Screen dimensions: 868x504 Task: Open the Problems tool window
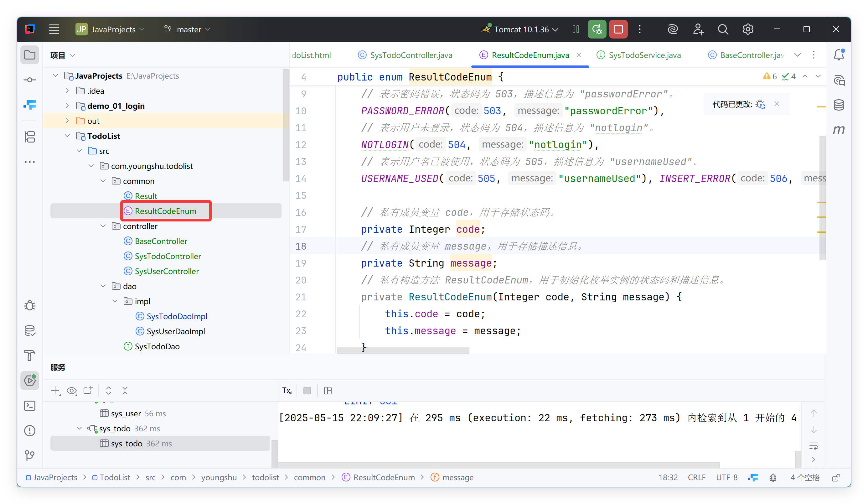pyautogui.click(x=30, y=431)
